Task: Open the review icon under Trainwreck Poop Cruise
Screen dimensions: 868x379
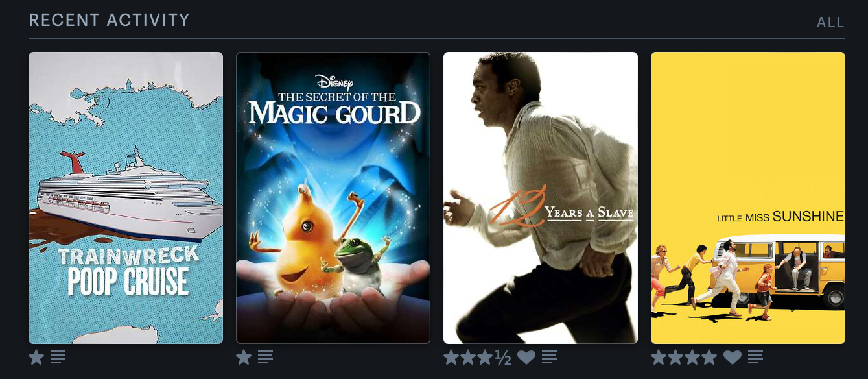Action: click(x=58, y=357)
